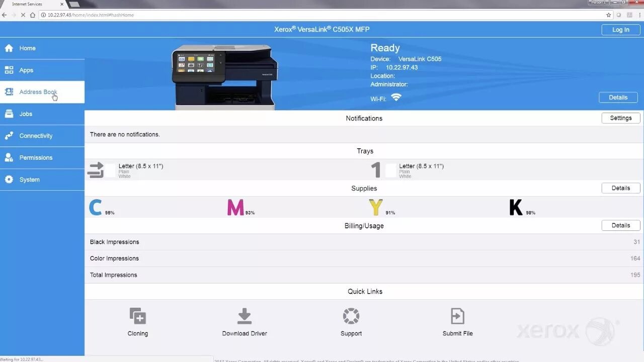Select the bypass tray icon
Viewport: 644px width, 362px height.
(96, 170)
